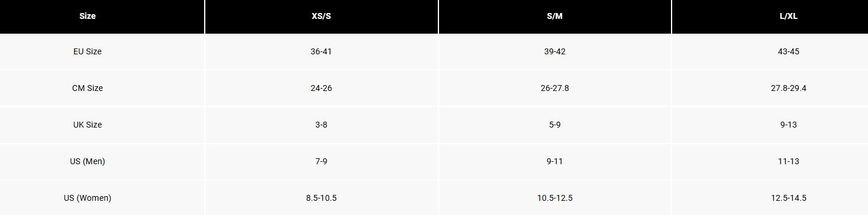Click the 26-27.8 CM size cell

click(555, 88)
